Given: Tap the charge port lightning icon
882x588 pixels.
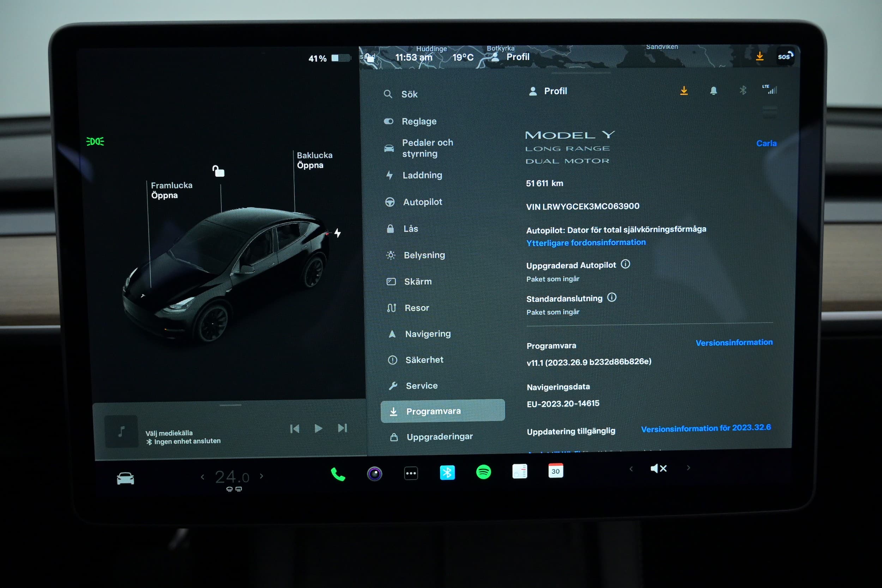Looking at the screenshot, I should click(x=338, y=233).
